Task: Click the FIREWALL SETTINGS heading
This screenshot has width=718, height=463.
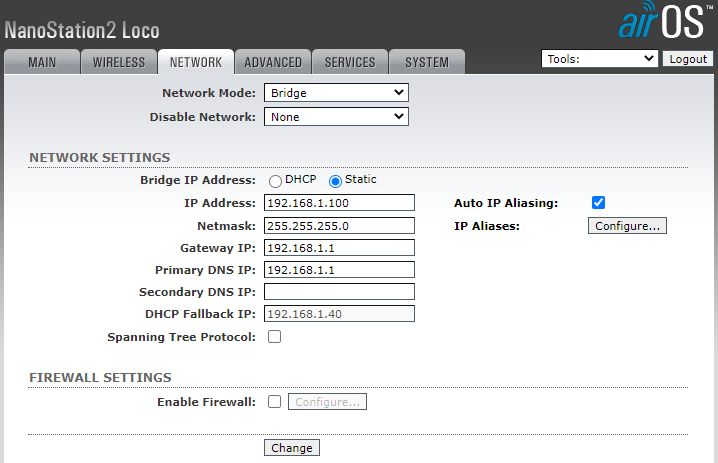Action: (100, 377)
